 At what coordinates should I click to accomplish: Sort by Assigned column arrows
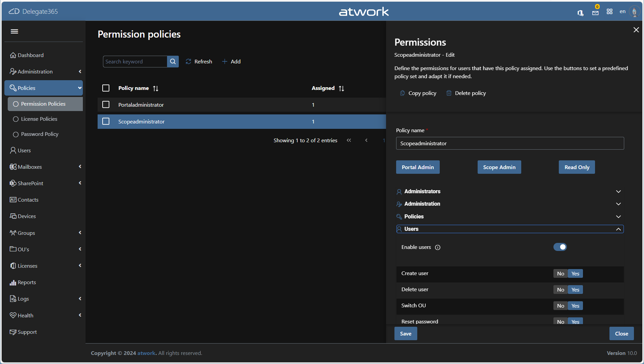(x=341, y=88)
